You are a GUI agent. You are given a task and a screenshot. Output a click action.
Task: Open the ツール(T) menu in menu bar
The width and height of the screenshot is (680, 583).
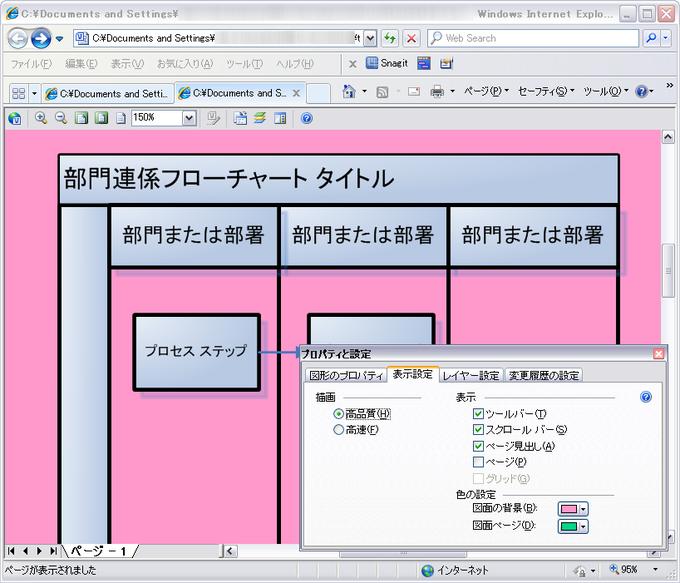(x=245, y=64)
